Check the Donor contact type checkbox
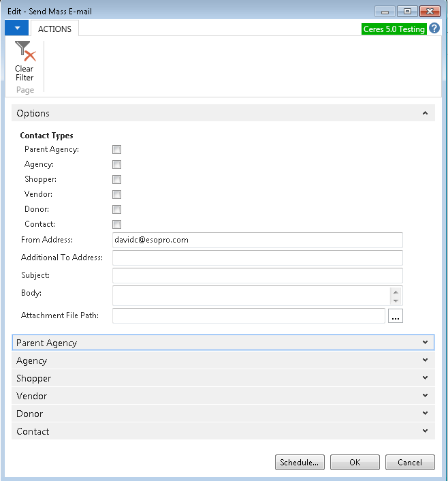448x481 pixels. tap(116, 210)
